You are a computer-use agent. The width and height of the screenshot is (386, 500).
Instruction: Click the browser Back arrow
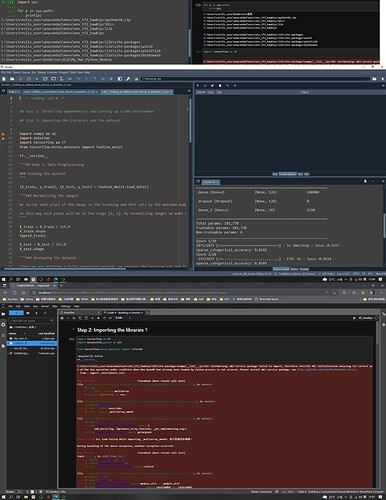pos(5,293)
